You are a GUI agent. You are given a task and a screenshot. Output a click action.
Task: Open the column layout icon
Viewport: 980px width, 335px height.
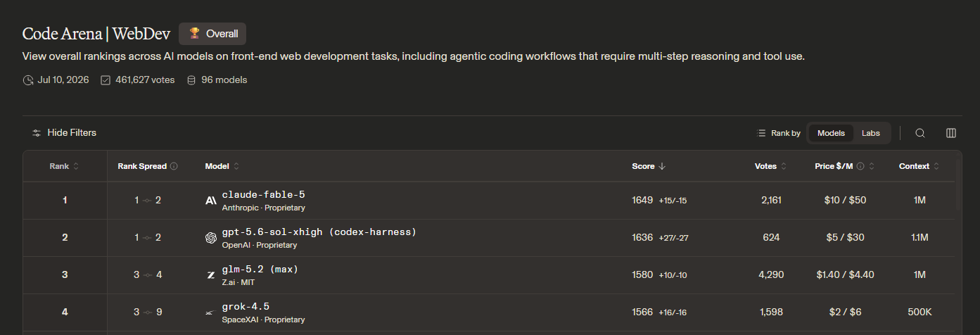(x=951, y=133)
